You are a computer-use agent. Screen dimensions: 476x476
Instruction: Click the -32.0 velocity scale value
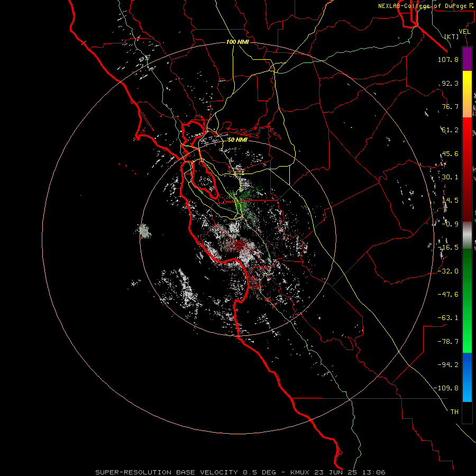tap(448, 271)
